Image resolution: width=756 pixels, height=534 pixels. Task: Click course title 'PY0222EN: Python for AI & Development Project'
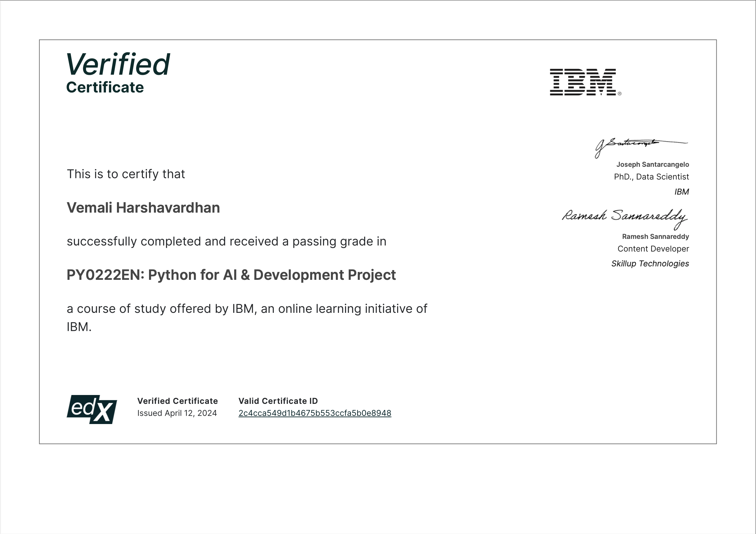pos(231,275)
